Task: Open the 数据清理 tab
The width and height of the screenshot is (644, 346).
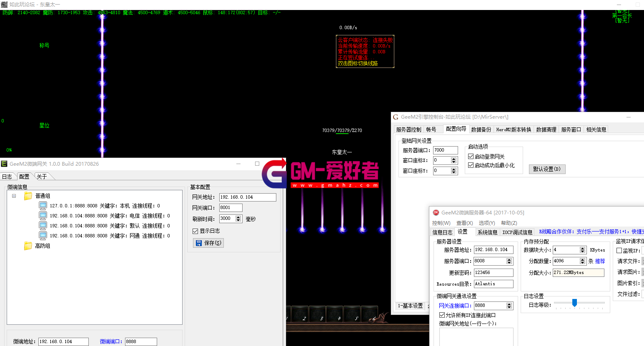Action: point(546,129)
